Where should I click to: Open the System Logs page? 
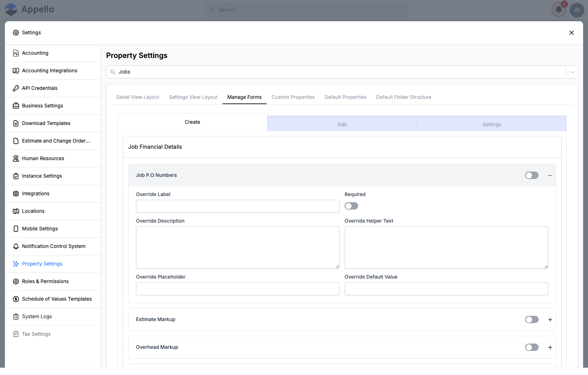(x=53, y=317)
